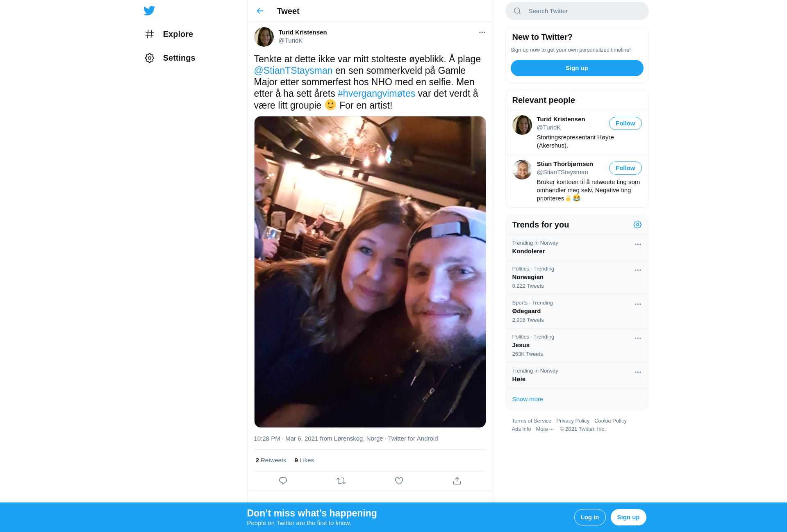Open Turid Kristensen's tweet avatar
The height and width of the screenshot is (532, 787).
(264, 37)
